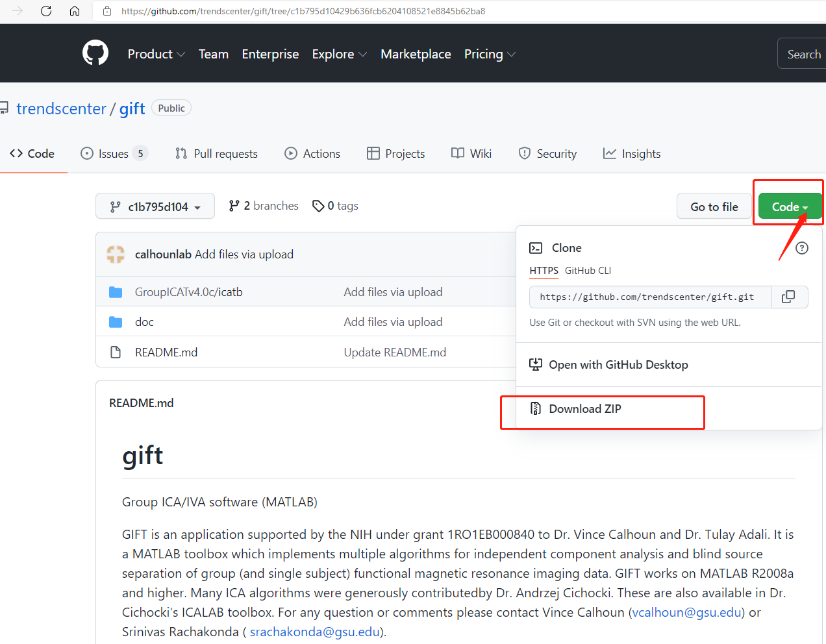Click the README.md file icon

click(116, 353)
